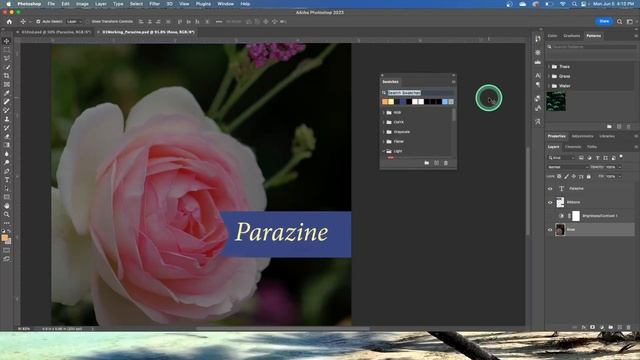The image size is (640, 360).
Task: Create new pattern group folder icon
Action: [x=609, y=127]
